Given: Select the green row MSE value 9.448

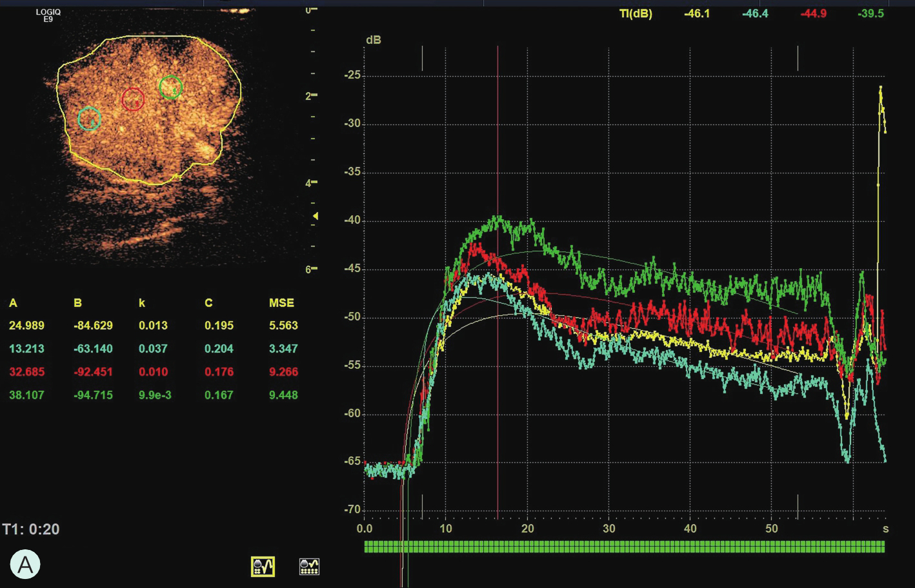Looking at the screenshot, I should click(x=283, y=395).
